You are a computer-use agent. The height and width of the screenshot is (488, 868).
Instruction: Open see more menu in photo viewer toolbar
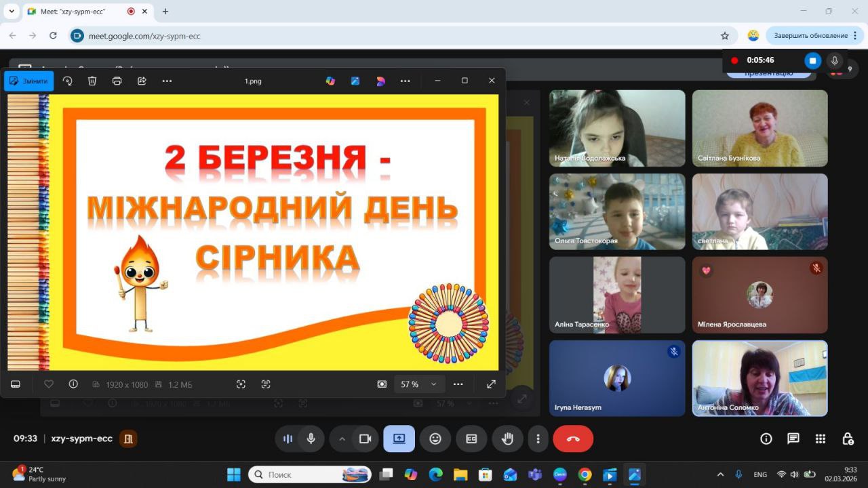tap(167, 81)
